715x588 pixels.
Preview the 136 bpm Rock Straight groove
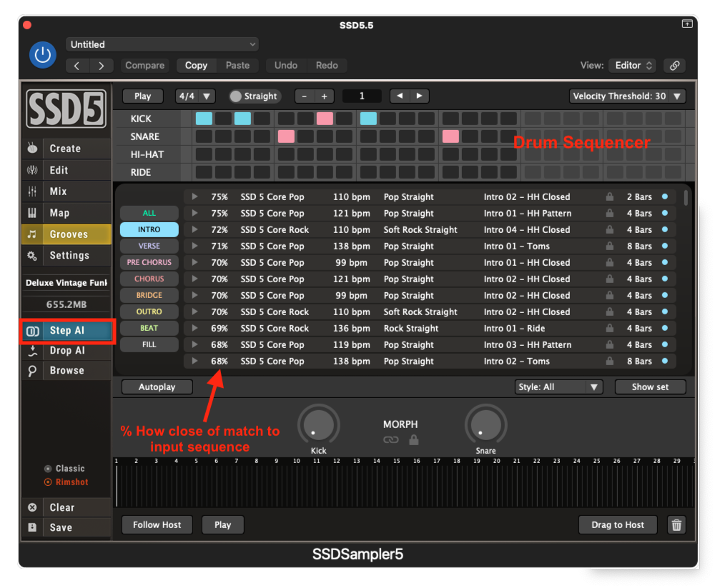pos(194,328)
